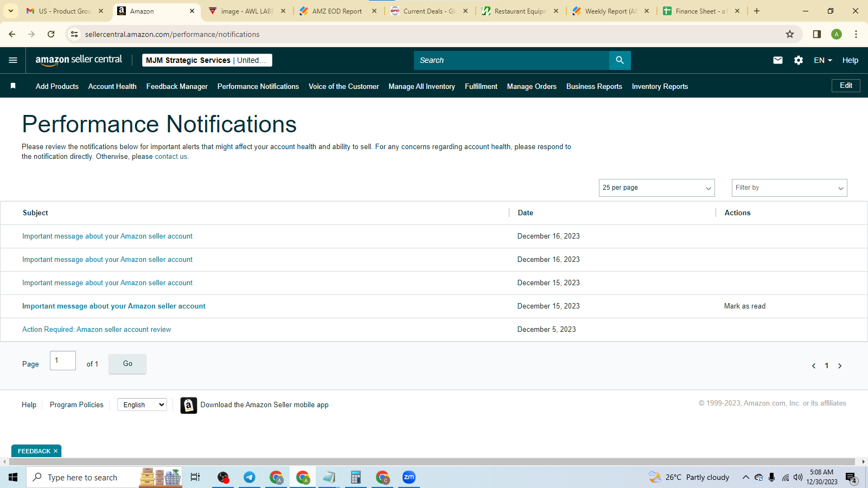Click the browser address bar URL

pos(173,34)
